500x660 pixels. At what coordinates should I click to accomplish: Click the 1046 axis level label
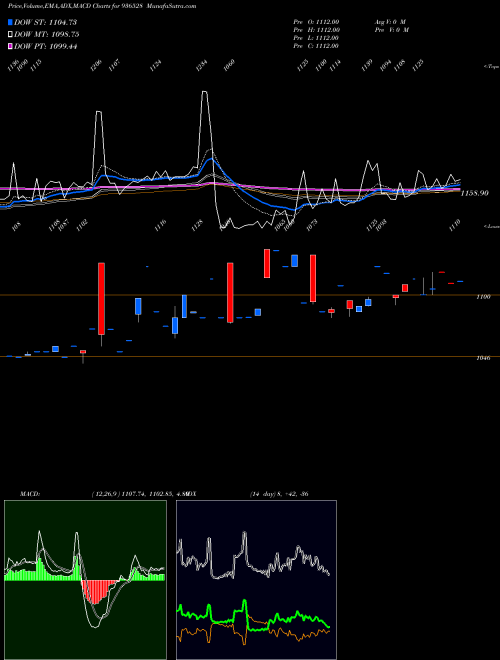[x=483, y=358]
